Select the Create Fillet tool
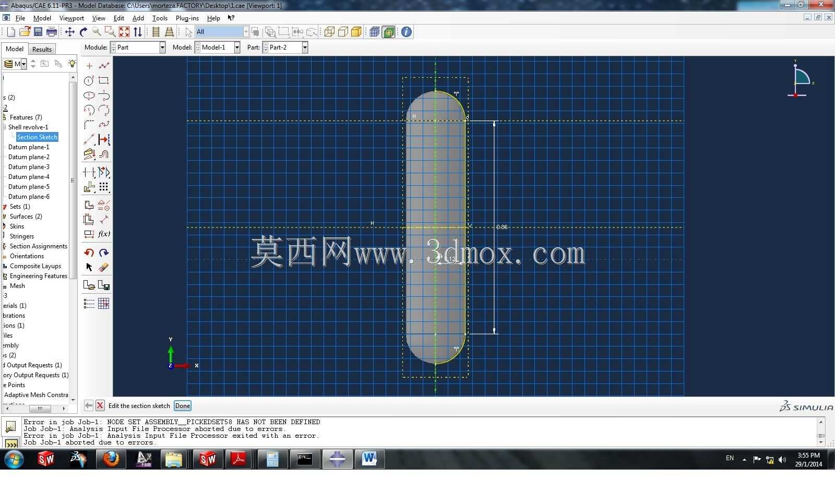 coord(89,125)
